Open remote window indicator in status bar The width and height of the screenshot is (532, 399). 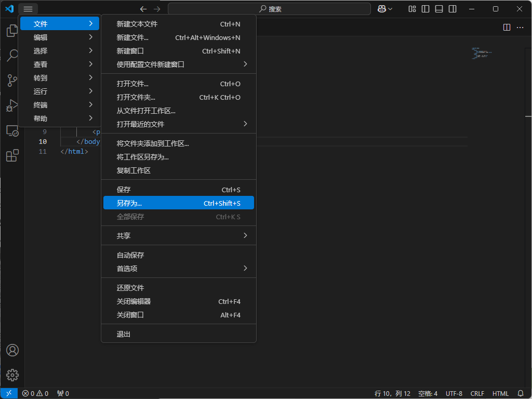point(9,393)
